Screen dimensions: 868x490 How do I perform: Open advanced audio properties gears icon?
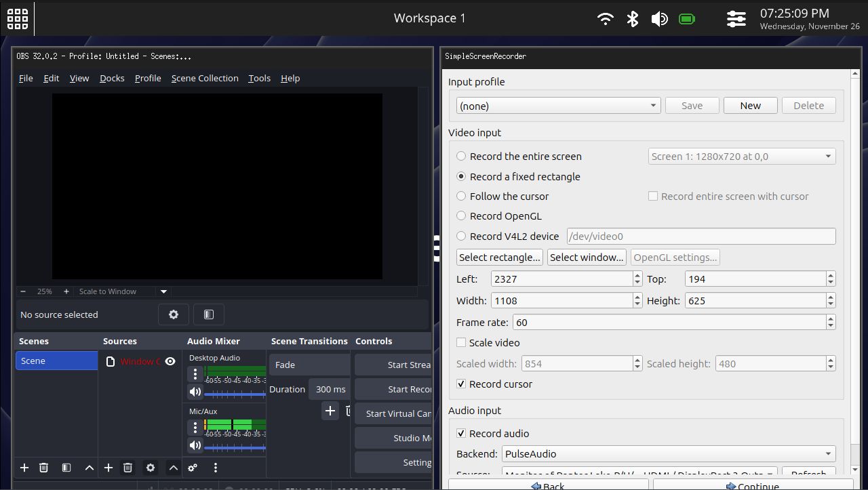click(193, 468)
